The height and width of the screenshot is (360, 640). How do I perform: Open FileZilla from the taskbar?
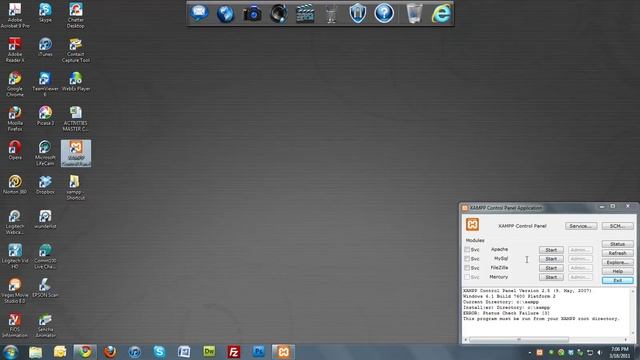(233, 351)
